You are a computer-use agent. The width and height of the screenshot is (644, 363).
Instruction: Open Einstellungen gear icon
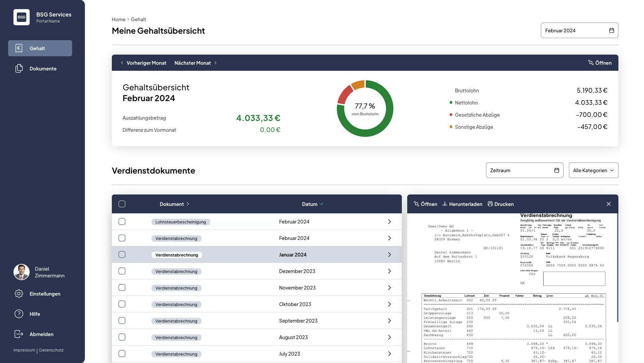click(x=19, y=294)
